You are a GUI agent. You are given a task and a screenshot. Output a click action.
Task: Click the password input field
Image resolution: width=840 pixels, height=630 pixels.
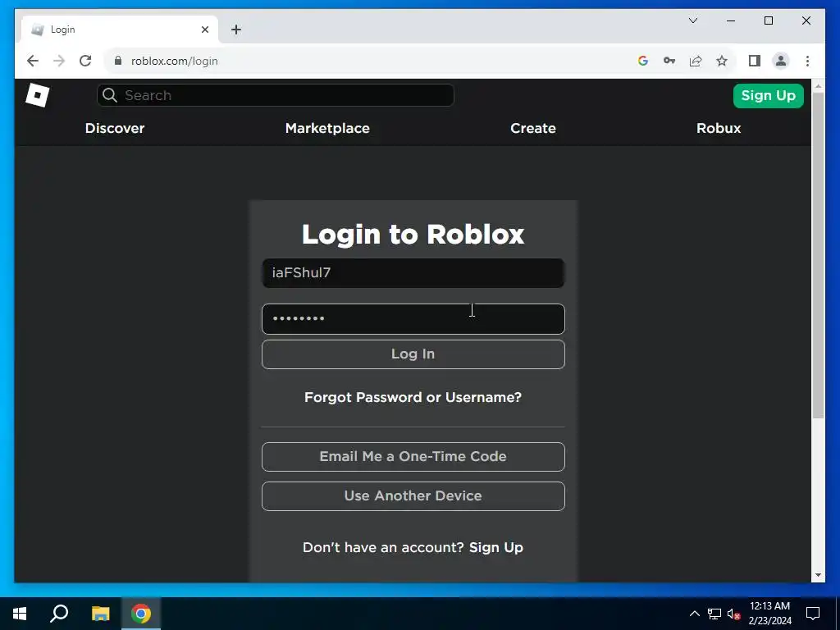(x=413, y=319)
